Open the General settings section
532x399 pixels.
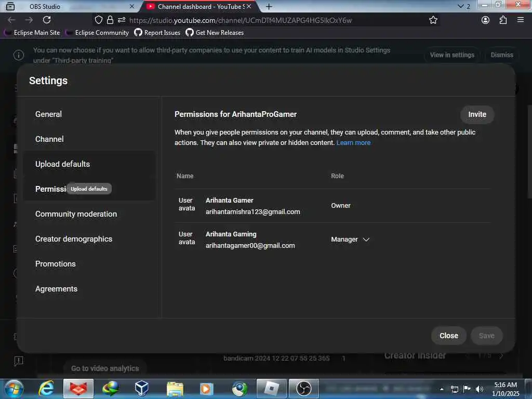(x=48, y=114)
